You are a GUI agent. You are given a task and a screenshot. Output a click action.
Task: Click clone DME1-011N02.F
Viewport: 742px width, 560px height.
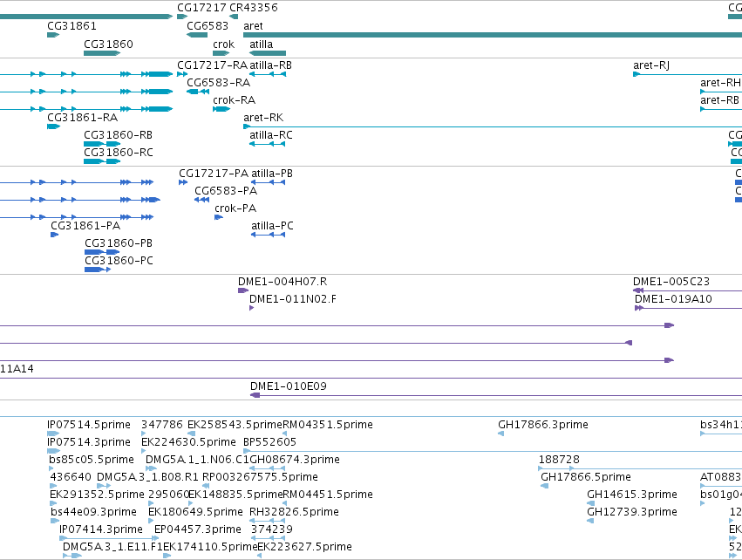252,308
